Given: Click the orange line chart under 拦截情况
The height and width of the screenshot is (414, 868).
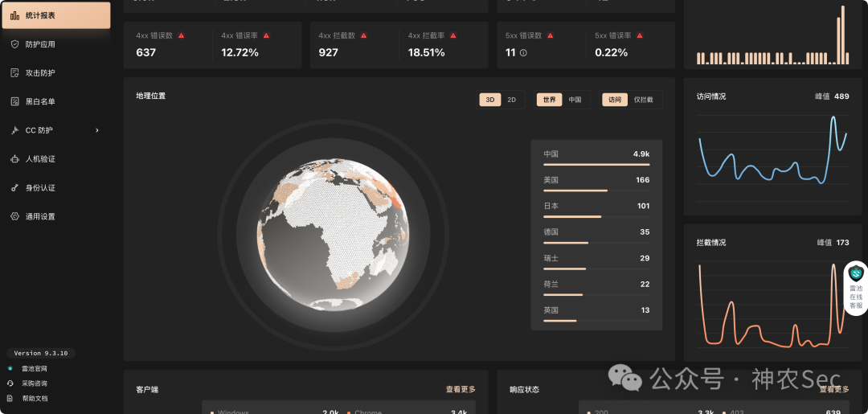Looking at the screenshot, I should coord(773,305).
